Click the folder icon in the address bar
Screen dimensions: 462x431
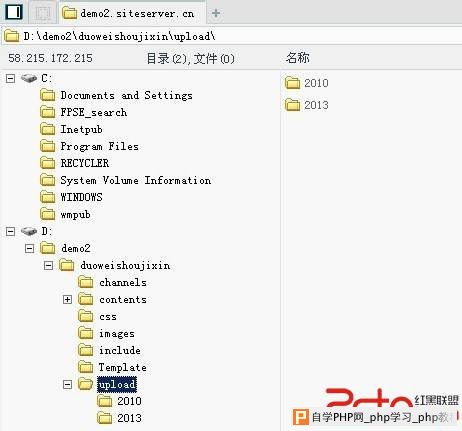pyautogui.click(x=12, y=36)
